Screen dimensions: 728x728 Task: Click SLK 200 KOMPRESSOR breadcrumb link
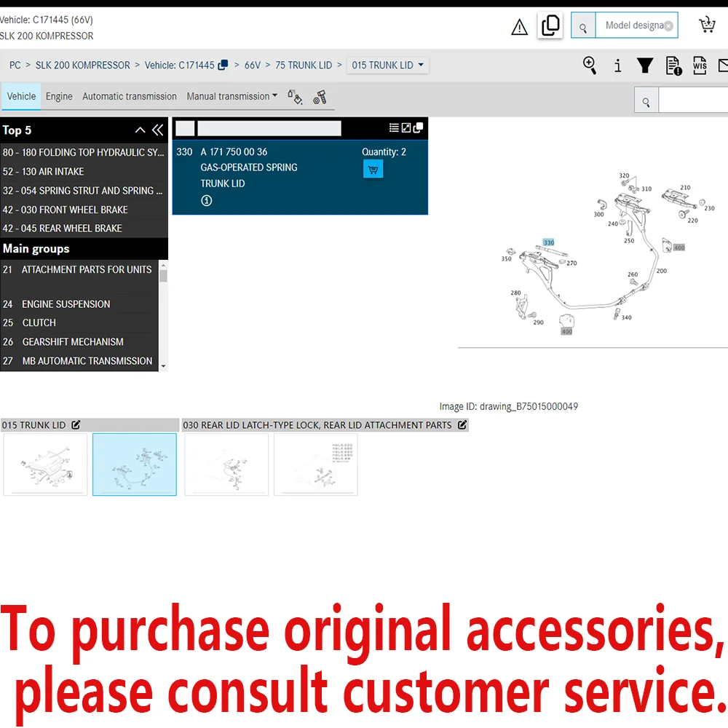[83, 65]
